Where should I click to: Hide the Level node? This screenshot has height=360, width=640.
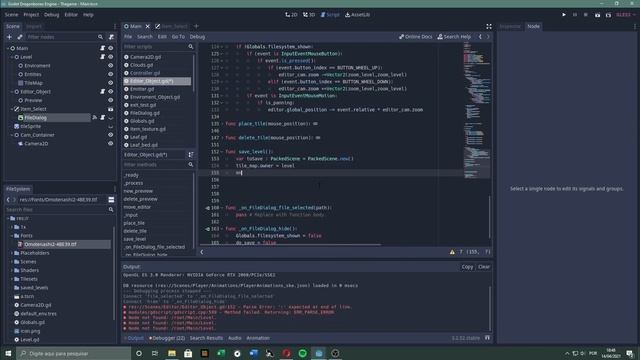coord(110,57)
